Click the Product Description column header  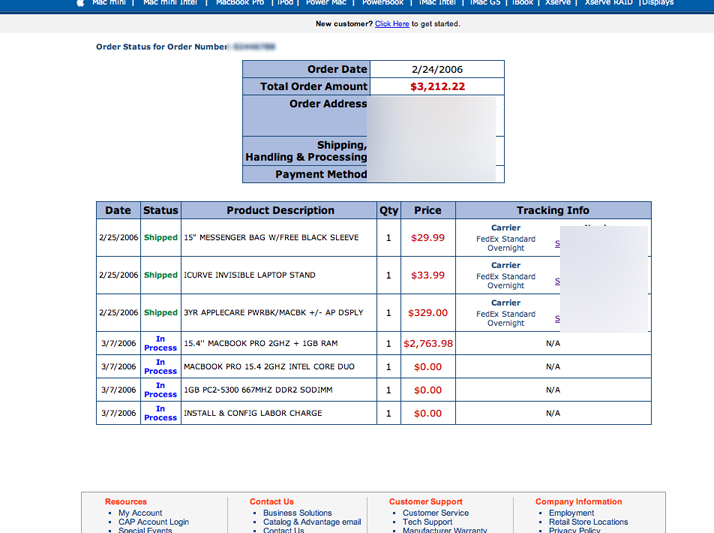(x=280, y=210)
